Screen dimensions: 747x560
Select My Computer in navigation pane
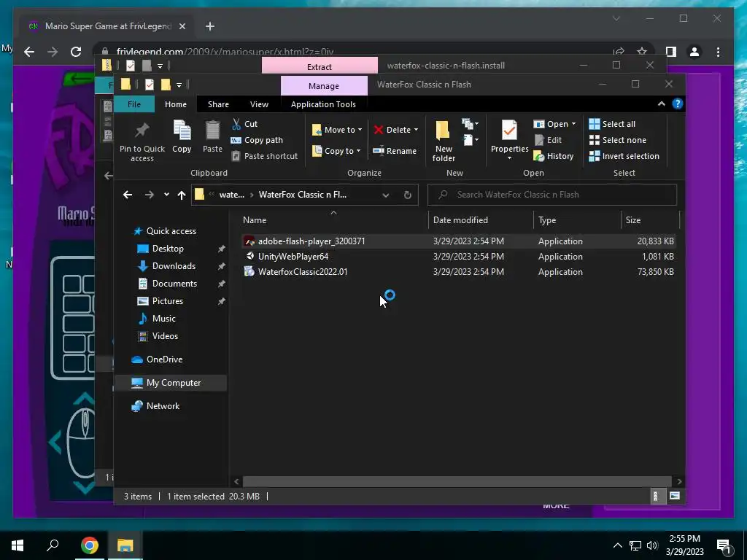click(x=171, y=383)
